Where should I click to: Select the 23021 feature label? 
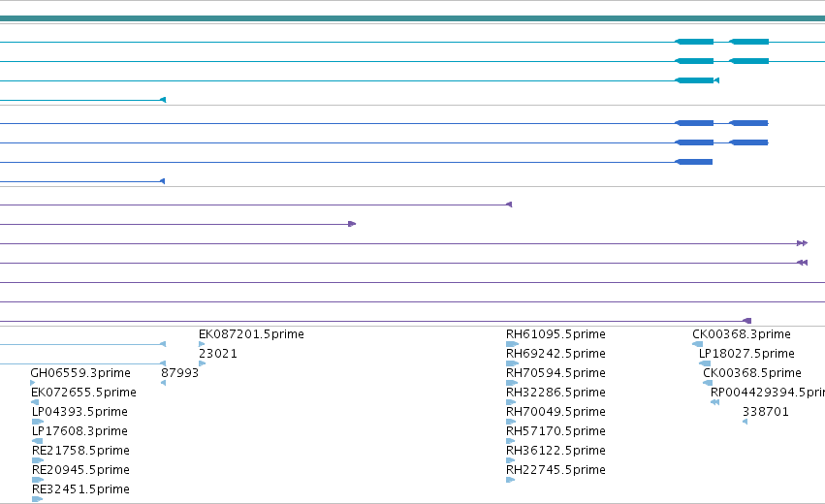point(218,354)
